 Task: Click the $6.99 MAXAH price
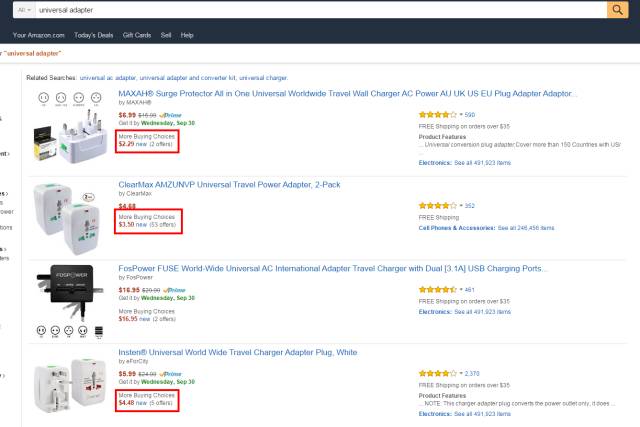[x=127, y=115]
